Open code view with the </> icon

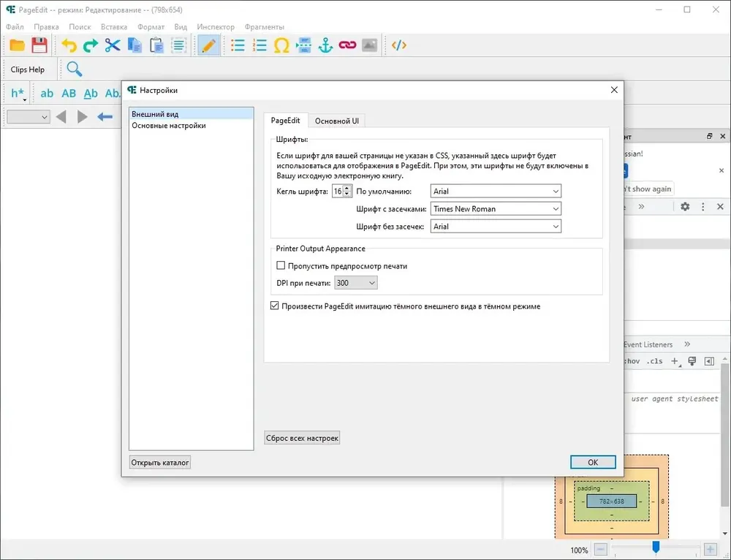click(x=399, y=45)
